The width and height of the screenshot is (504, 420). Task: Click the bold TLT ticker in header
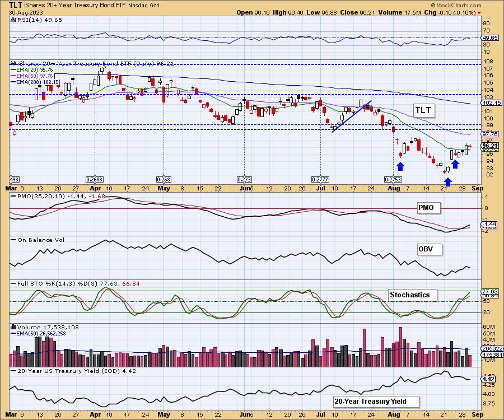(16, 5)
